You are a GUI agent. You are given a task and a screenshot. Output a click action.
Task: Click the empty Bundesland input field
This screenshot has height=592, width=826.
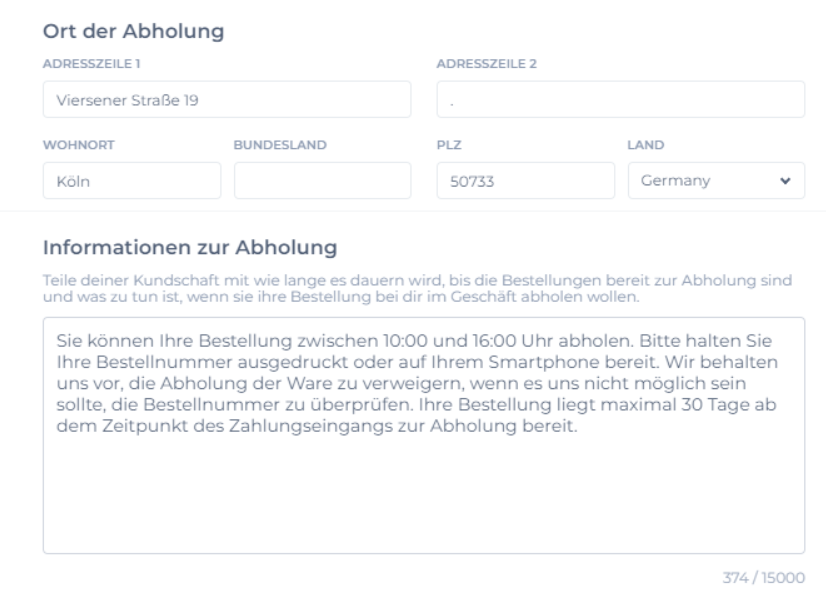click(x=322, y=181)
